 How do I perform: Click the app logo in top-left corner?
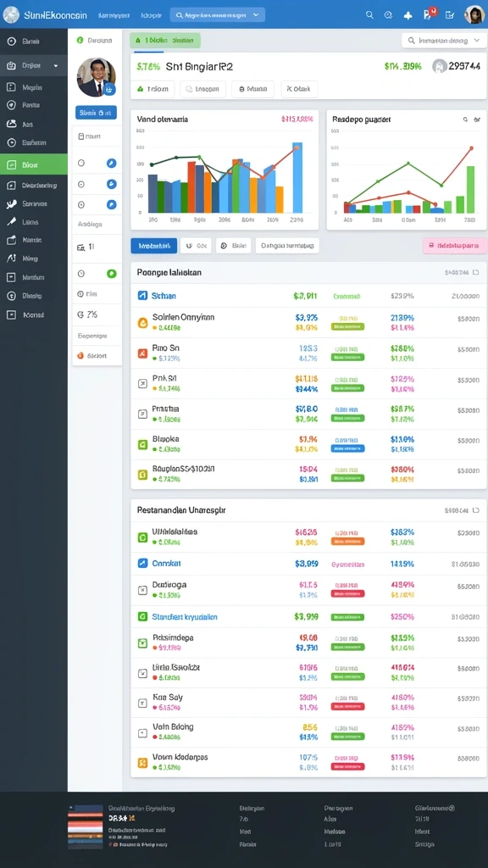pos(11,15)
